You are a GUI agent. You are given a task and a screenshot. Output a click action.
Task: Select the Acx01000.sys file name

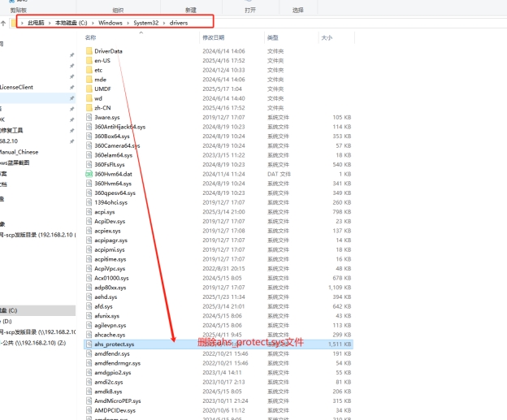tap(111, 278)
